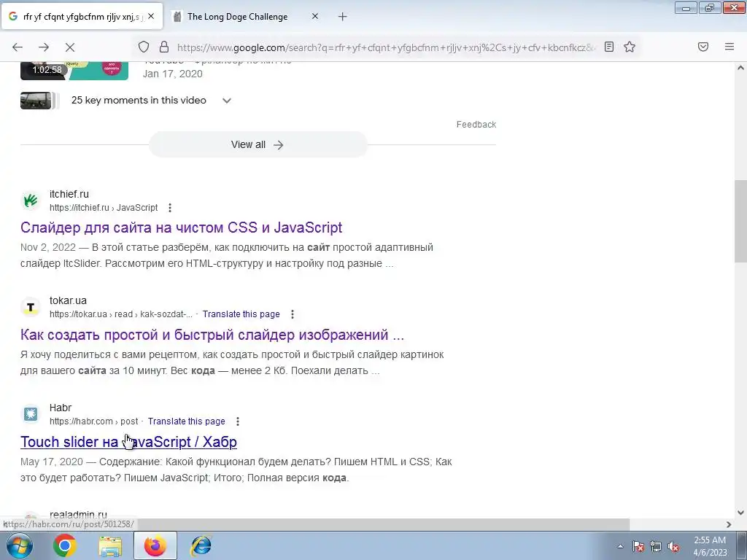
Task: Click the View all button
Action: point(258,145)
